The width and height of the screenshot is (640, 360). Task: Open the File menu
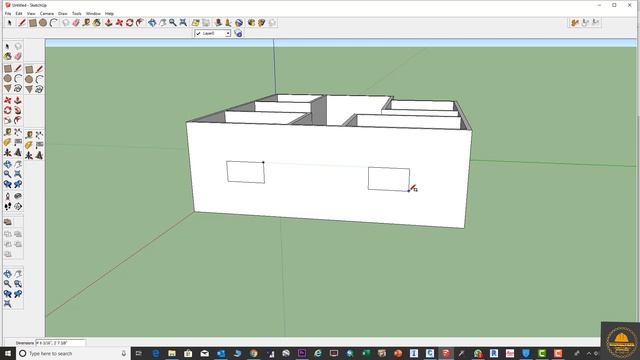point(8,13)
